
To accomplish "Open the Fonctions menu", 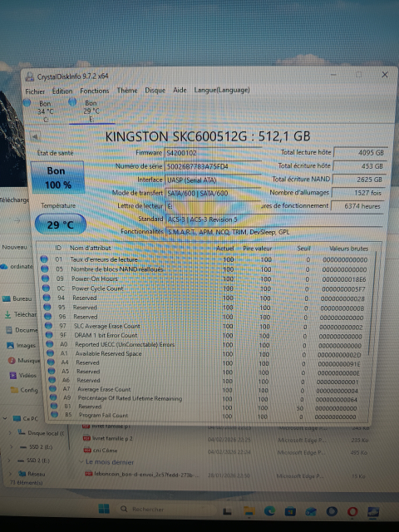I will click(x=94, y=91).
